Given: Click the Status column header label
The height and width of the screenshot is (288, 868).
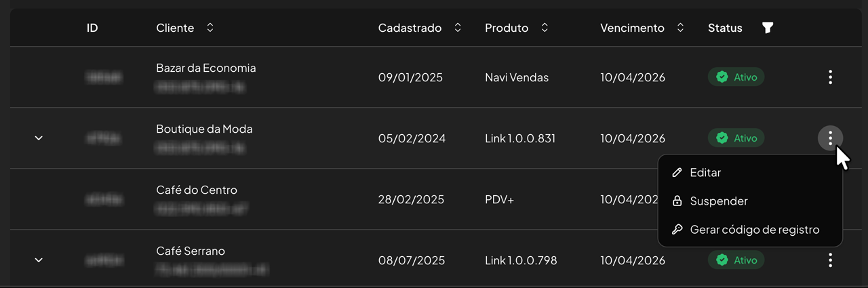Looking at the screenshot, I should tap(725, 28).
